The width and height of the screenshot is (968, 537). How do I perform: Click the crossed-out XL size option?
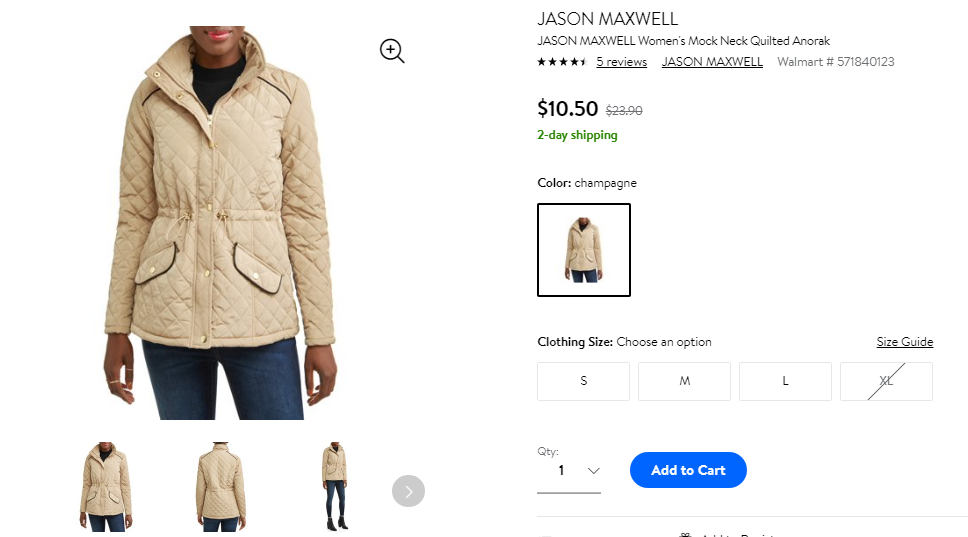click(x=887, y=381)
